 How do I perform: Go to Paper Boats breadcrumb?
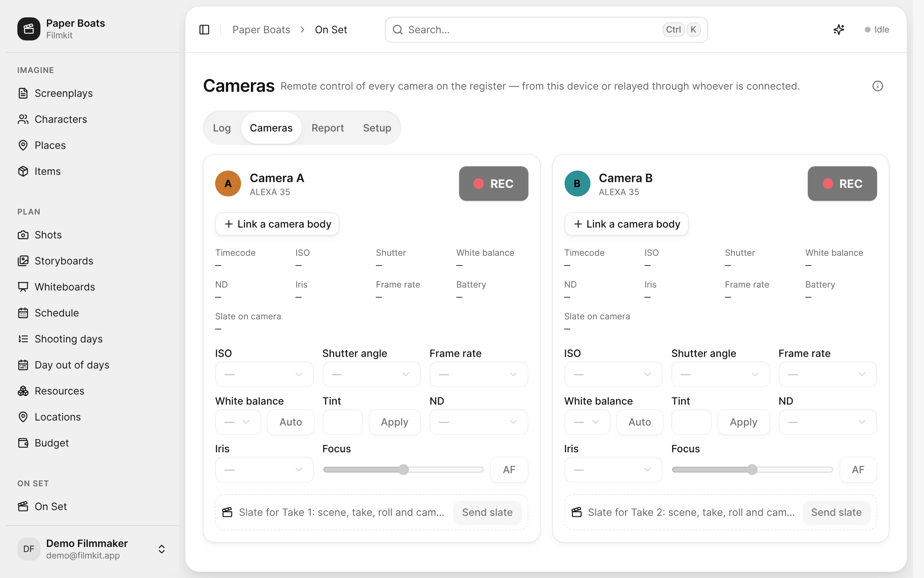261,29
